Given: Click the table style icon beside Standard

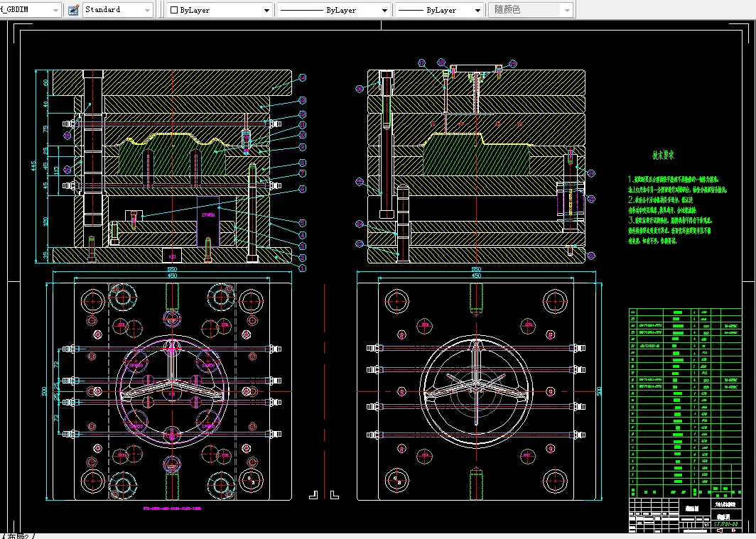Looking at the screenshot, I should (73, 10).
